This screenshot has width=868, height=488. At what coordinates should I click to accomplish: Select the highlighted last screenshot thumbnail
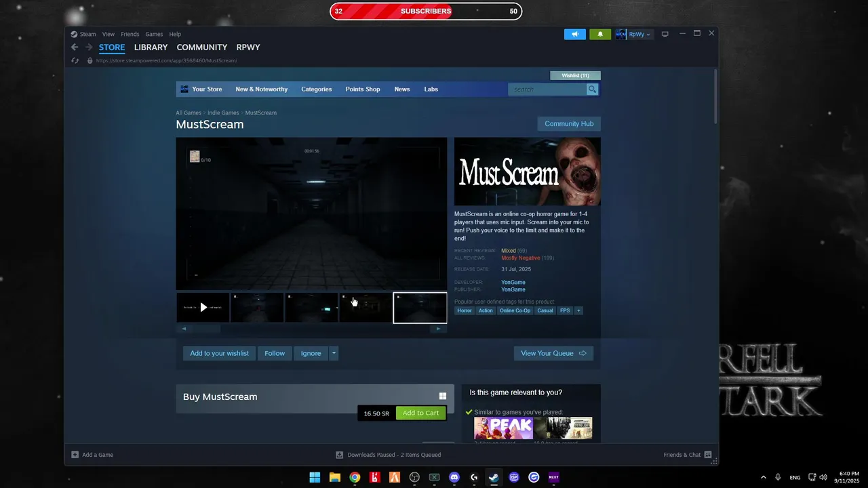click(x=420, y=308)
